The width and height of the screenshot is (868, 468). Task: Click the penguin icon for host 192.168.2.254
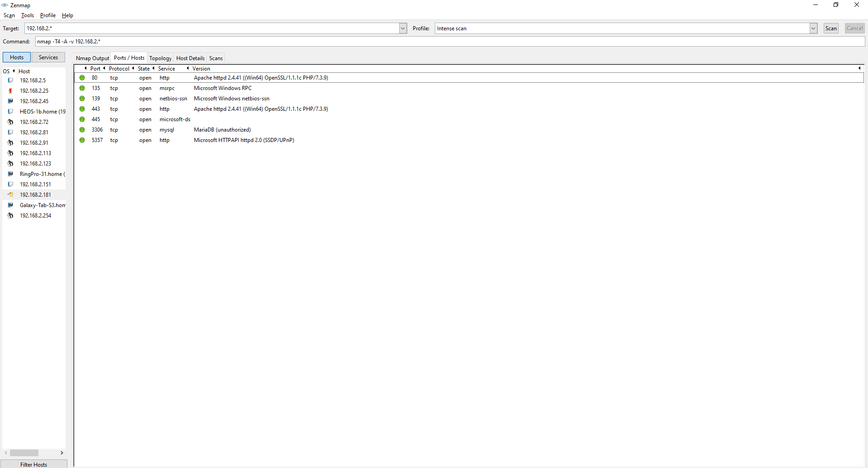pyautogui.click(x=10, y=216)
